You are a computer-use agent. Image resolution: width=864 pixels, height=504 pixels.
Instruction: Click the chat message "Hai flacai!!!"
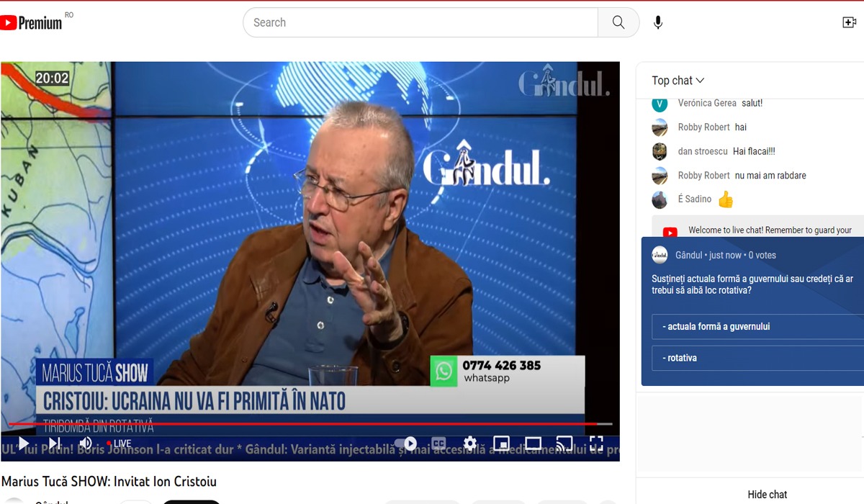click(754, 151)
